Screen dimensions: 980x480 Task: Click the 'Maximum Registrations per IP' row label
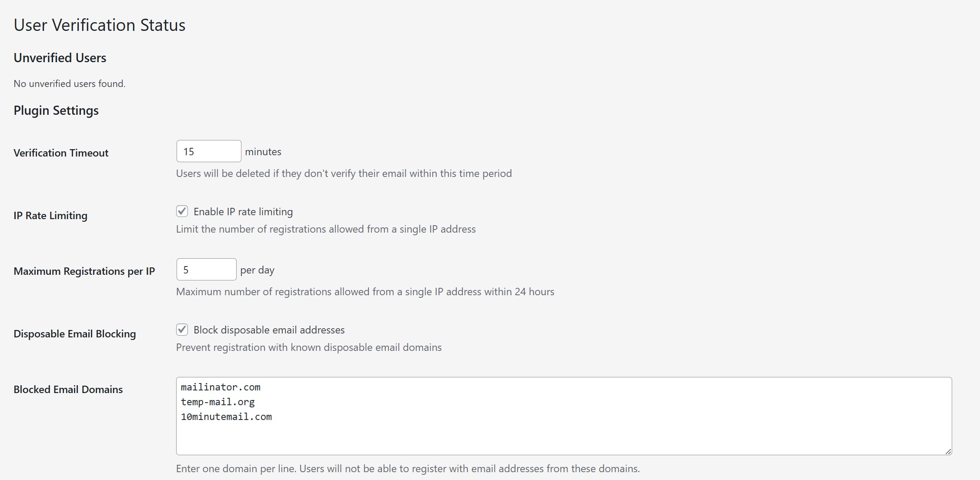pyautogui.click(x=84, y=271)
